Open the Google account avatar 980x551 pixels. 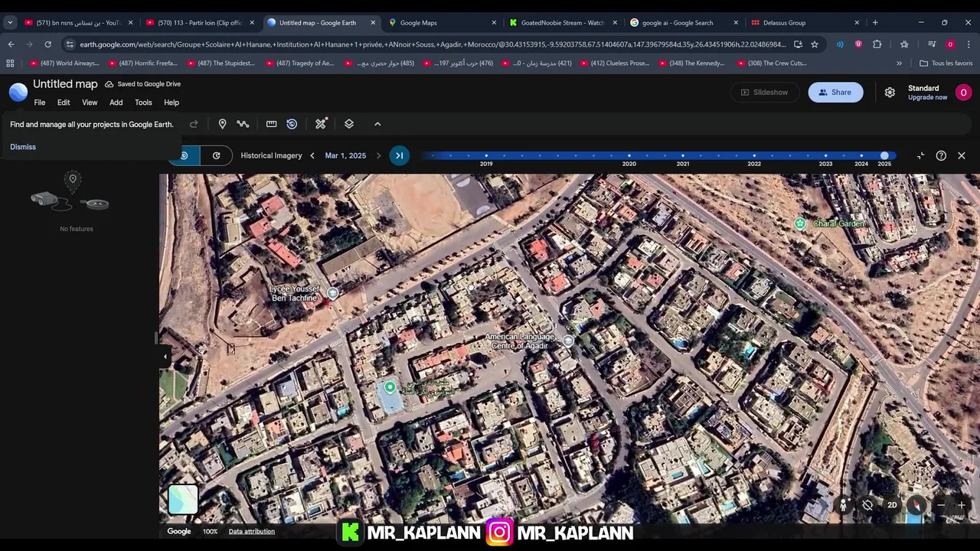pos(963,93)
